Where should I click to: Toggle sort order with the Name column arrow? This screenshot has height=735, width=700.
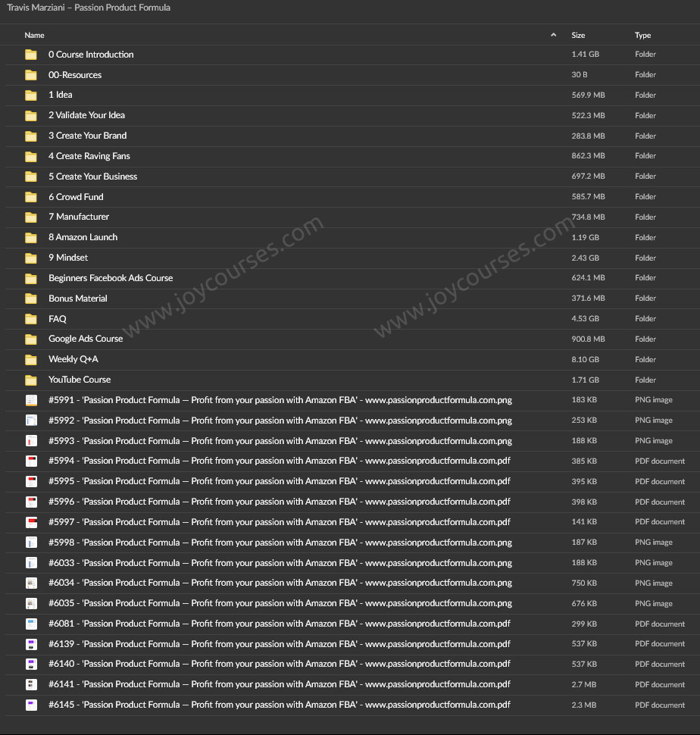pyautogui.click(x=553, y=35)
